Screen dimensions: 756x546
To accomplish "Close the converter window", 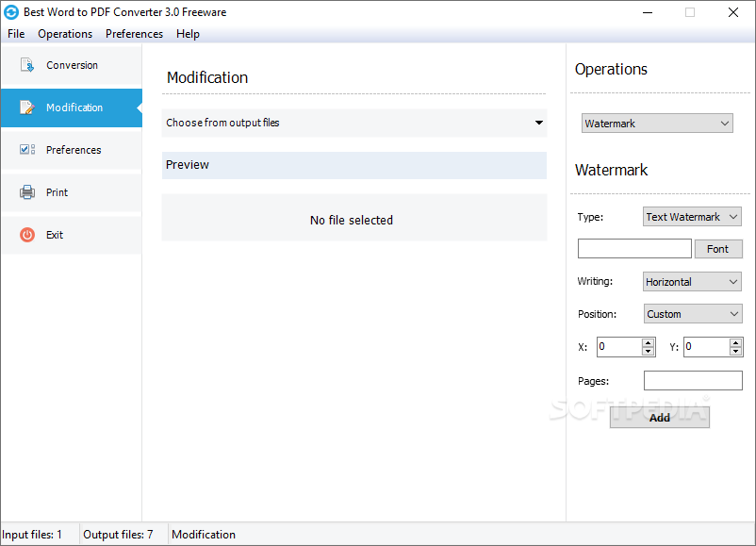I will click(x=732, y=12).
